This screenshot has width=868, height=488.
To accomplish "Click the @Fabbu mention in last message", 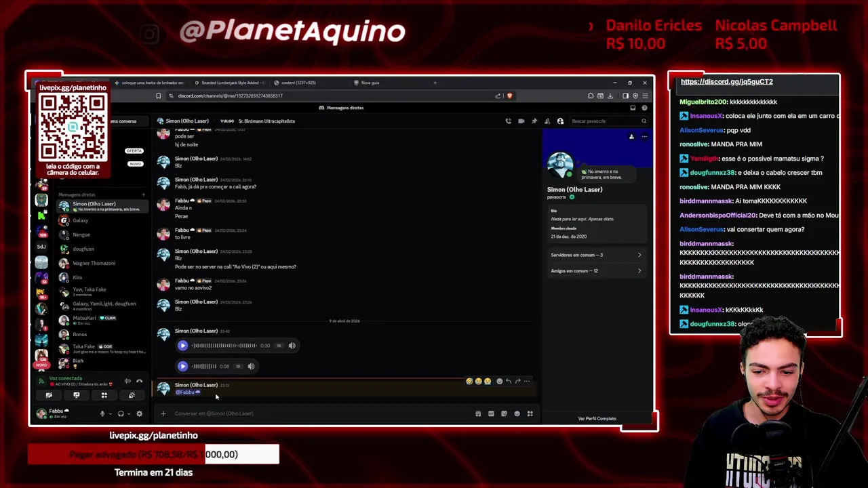I will pos(187,392).
